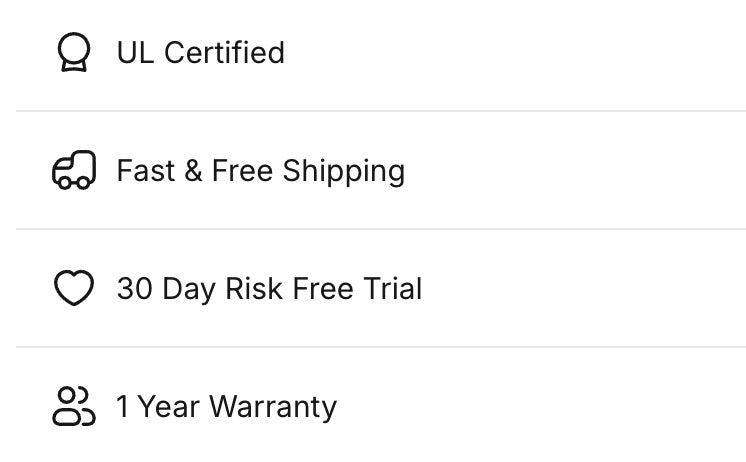Select the UL Certified text label
746x462 pixels.
201,52
